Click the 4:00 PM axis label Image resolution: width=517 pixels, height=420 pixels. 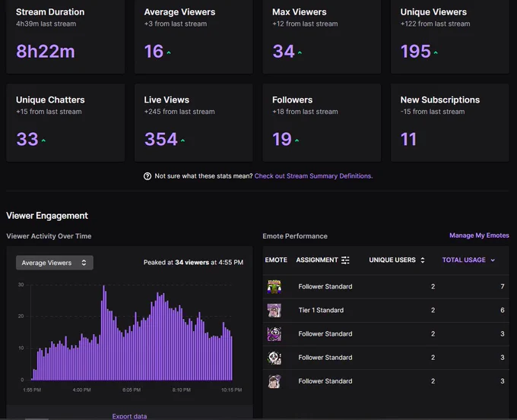coord(82,390)
